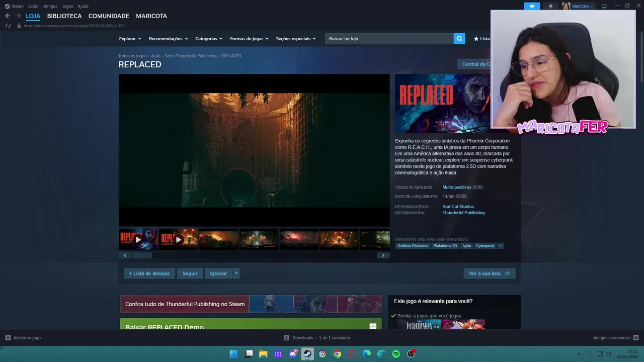
Task: Open Steam from the Windows taskbar
Action: [307, 354]
